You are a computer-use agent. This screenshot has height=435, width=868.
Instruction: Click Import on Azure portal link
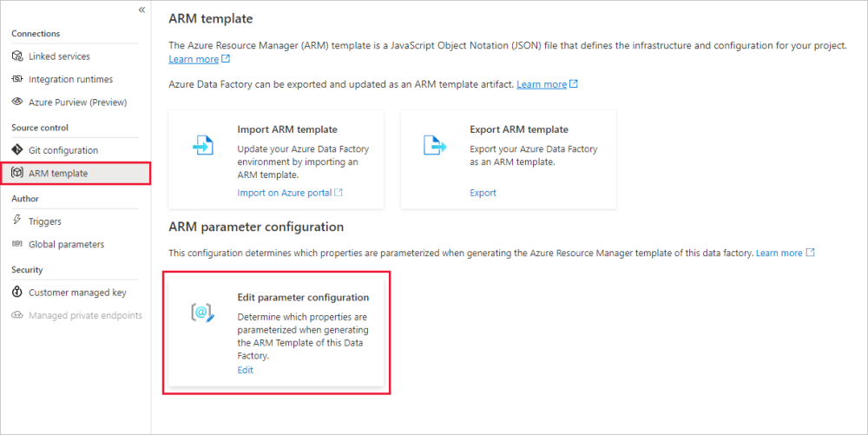pos(285,193)
